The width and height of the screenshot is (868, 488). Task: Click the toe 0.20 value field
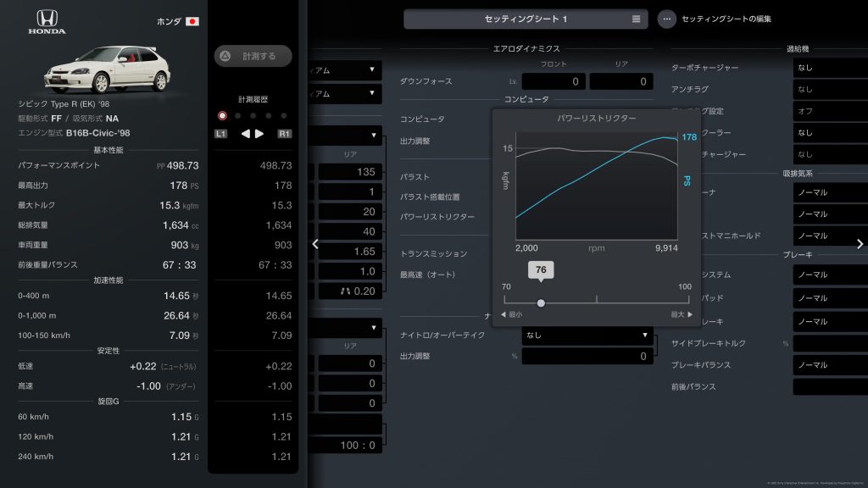[350, 291]
